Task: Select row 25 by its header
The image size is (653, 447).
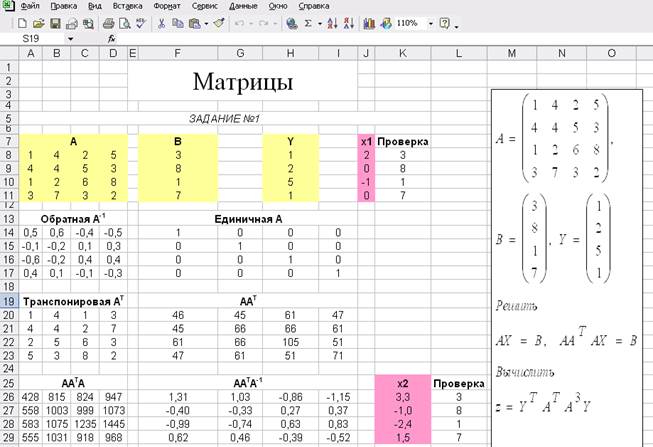Action: tap(9, 383)
